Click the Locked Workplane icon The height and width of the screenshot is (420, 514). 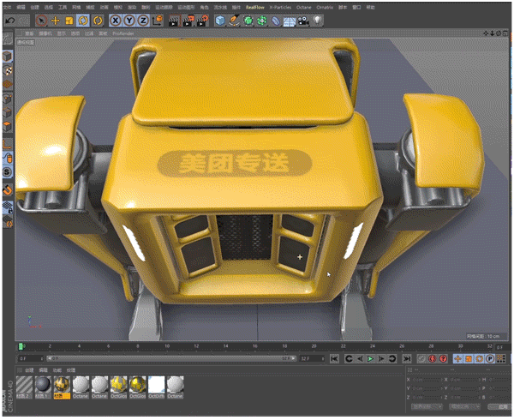point(8,207)
